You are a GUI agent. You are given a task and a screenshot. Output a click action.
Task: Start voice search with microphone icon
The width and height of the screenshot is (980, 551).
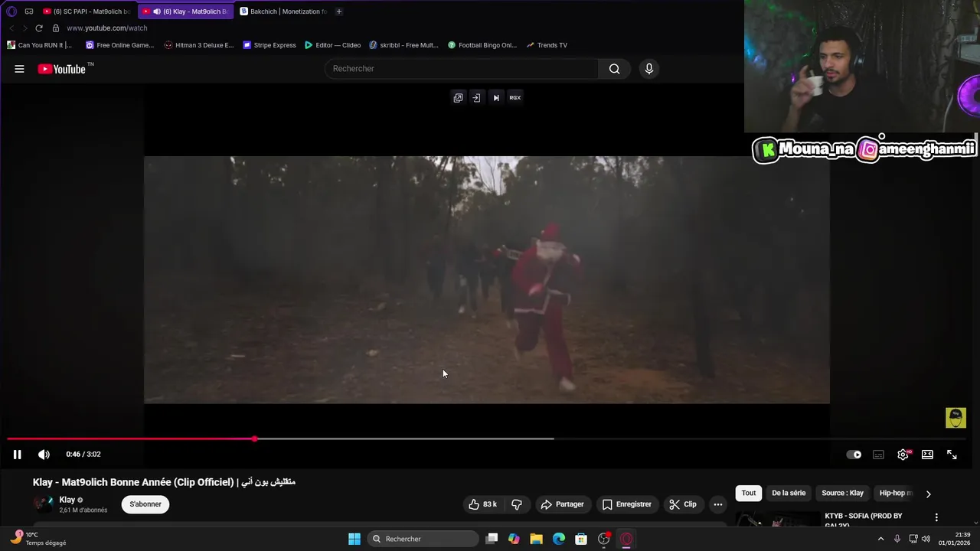[649, 69]
